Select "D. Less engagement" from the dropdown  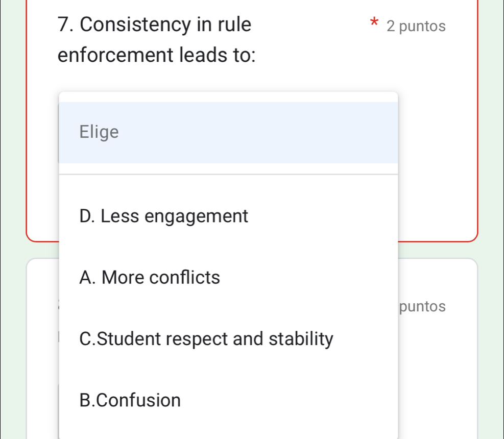163,216
